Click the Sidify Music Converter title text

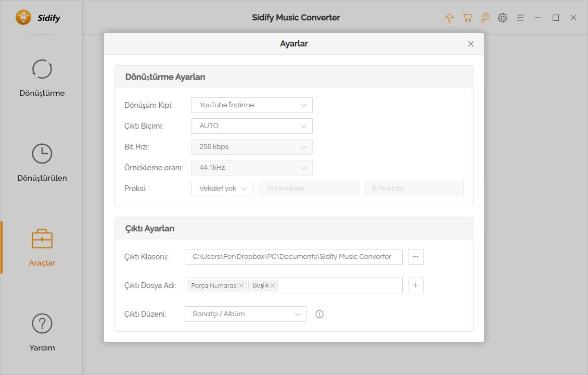click(296, 18)
